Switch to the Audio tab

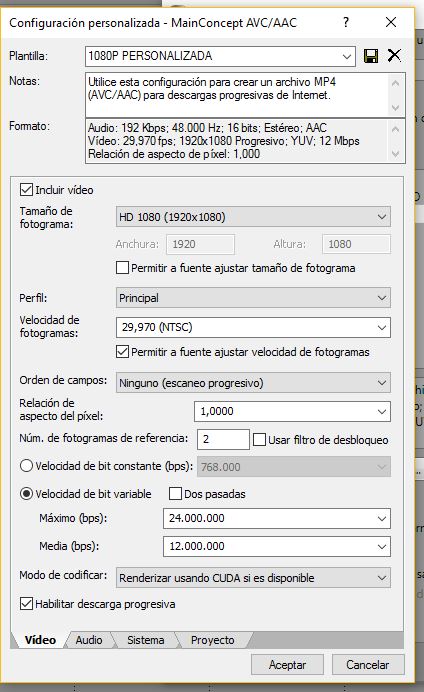(x=89, y=640)
